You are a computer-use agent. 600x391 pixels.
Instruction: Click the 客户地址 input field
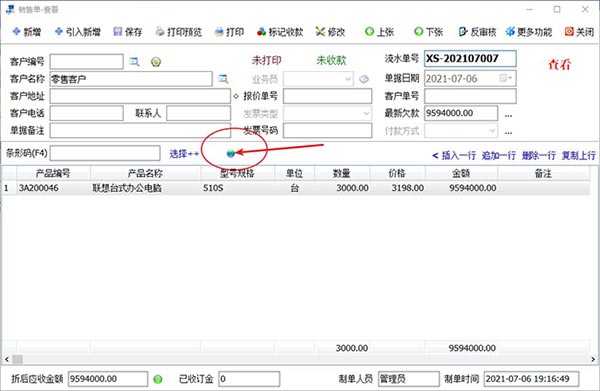[x=140, y=96]
